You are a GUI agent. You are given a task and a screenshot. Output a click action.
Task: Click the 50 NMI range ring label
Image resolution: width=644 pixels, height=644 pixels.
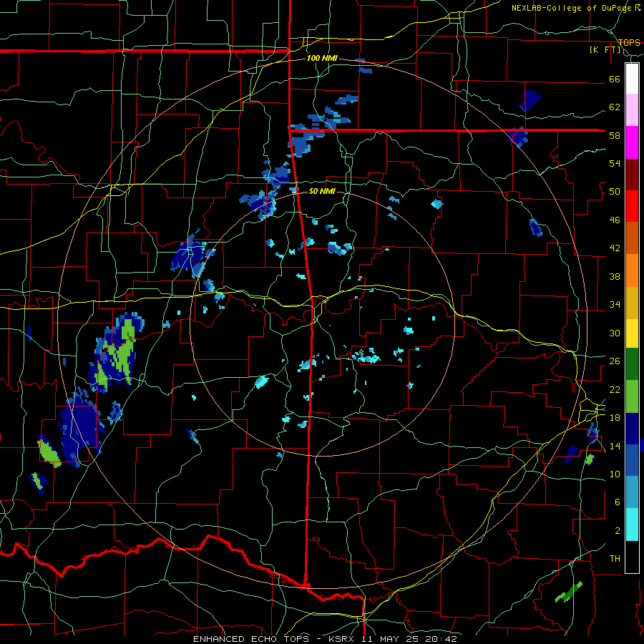[322, 191]
